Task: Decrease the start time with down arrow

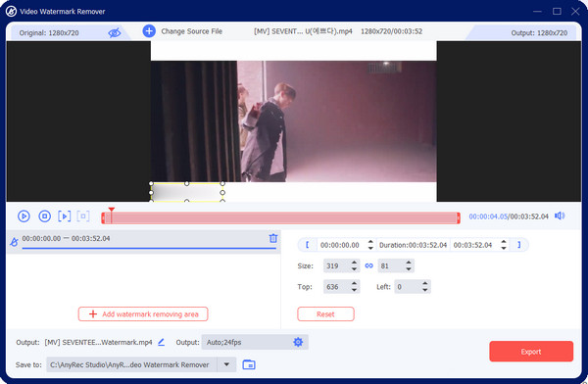Action: [x=370, y=248]
